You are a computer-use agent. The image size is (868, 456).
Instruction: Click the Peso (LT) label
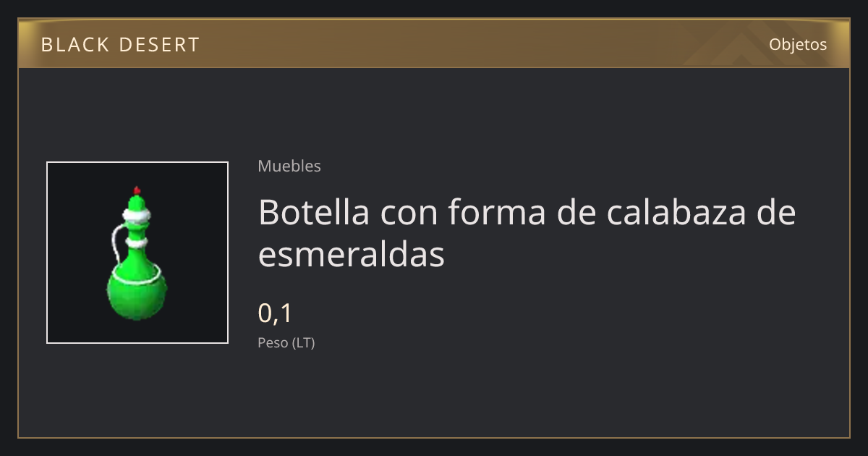286,342
